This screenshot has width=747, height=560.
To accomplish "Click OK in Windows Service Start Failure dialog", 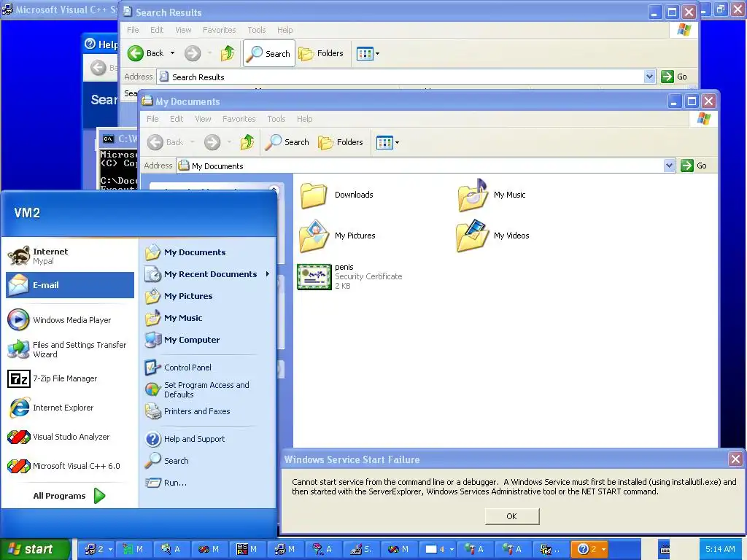I will (512, 516).
